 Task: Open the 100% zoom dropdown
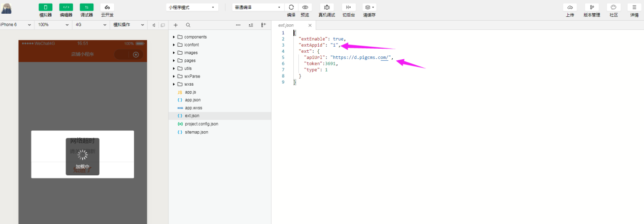pyautogui.click(x=53, y=25)
